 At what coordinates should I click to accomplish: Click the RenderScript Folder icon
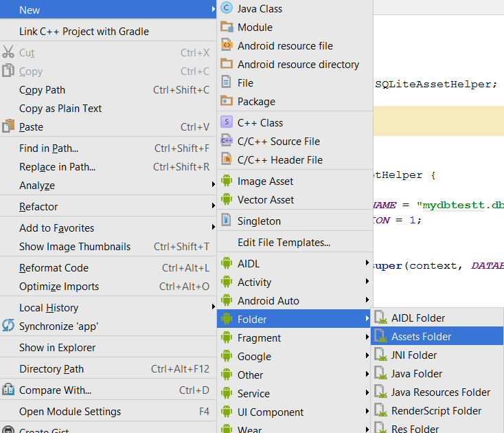tap(381, 410)
